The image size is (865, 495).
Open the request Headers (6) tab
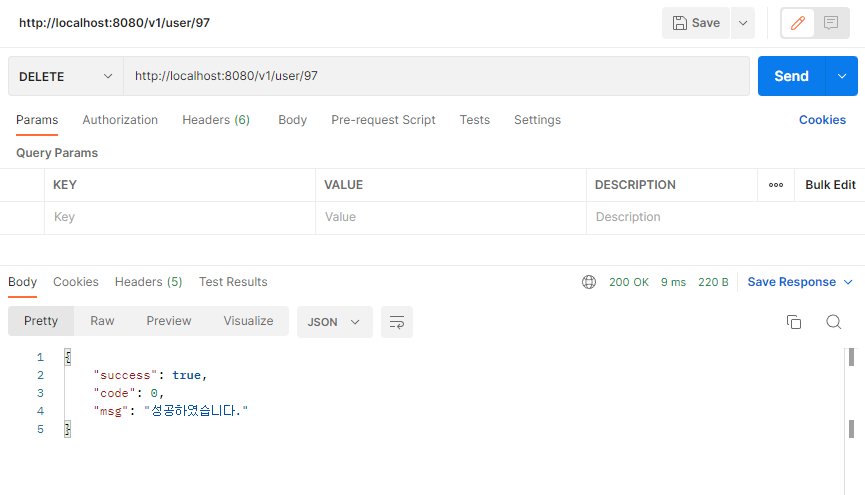pos(216,120)
